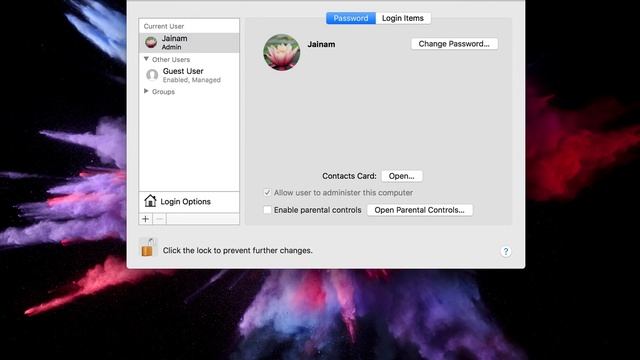Click the lock icon to prevent changes
The height and width of the screenshot is (360, 640).
click(x=147, y=247)
